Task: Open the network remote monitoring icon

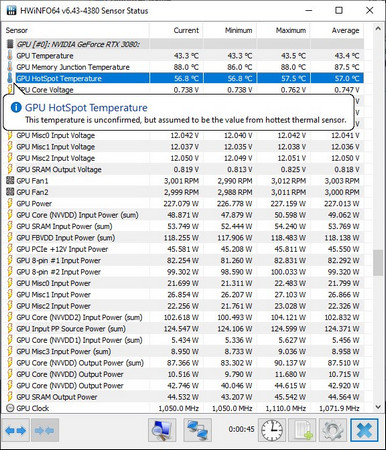Action: [x=197, y=430]
